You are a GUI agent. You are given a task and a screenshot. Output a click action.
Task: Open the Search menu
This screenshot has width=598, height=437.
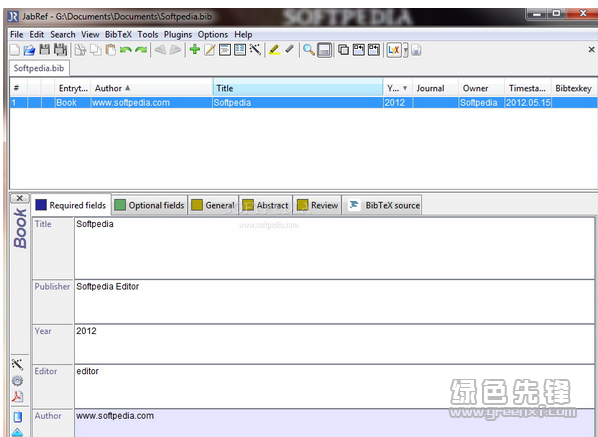(63, 35)
